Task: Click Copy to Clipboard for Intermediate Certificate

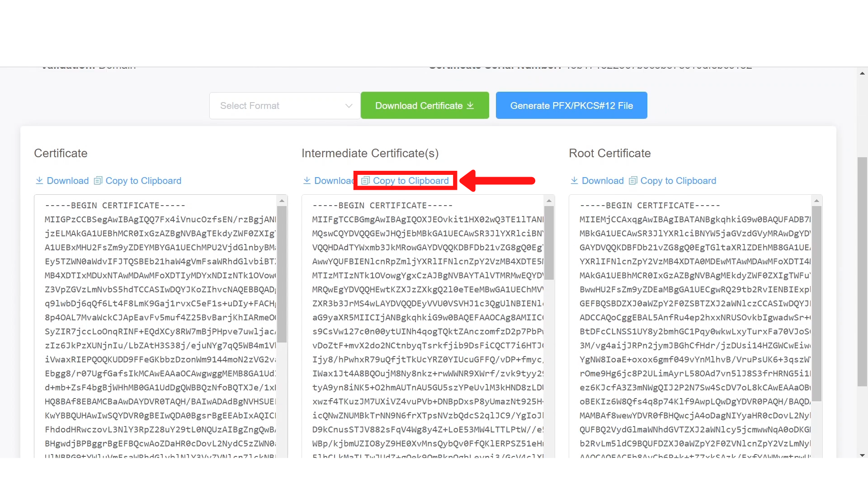Action: (406, 181)
